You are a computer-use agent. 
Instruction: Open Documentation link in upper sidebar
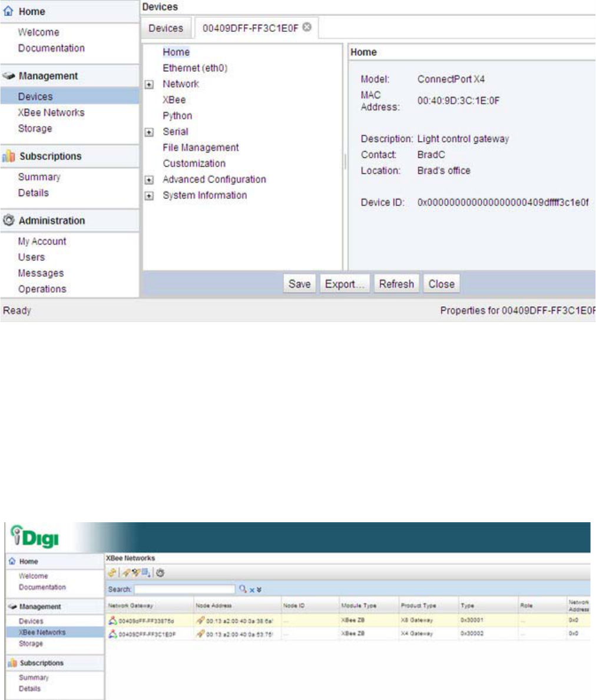[51, 48]
